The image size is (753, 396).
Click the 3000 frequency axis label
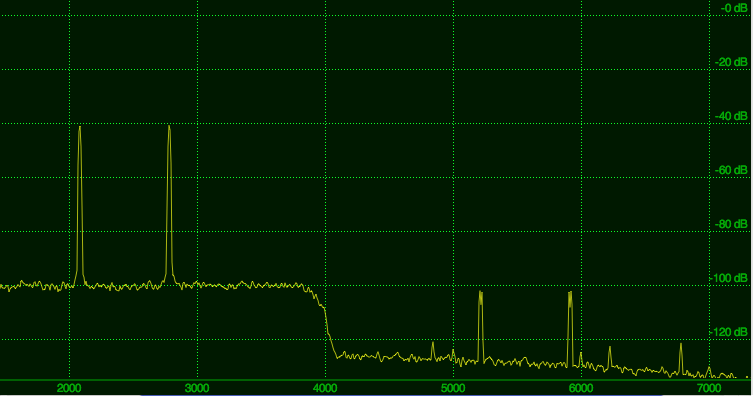click(197, 388)
